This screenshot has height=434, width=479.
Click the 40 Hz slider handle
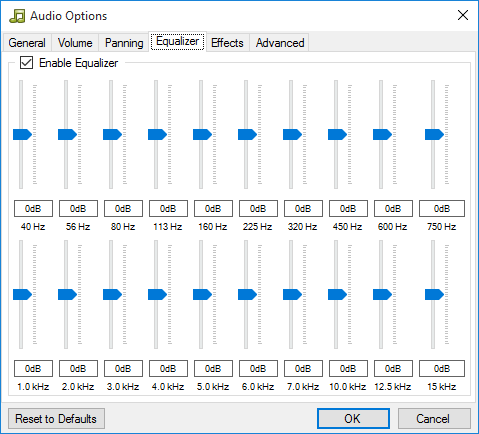point(22,134)
